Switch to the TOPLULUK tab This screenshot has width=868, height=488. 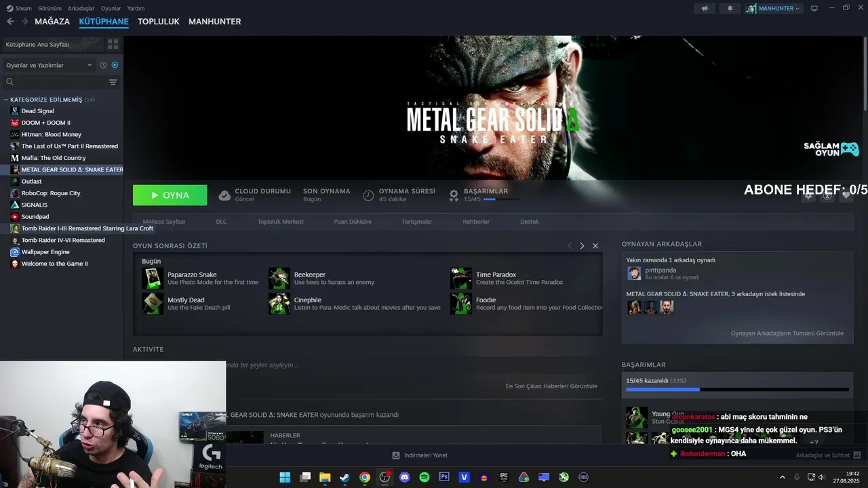coord(158,22)
